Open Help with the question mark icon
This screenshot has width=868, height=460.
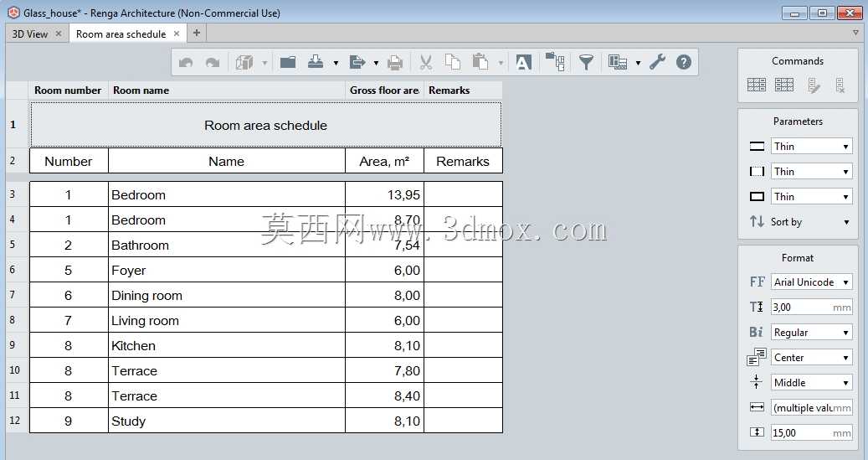(684, 62)
